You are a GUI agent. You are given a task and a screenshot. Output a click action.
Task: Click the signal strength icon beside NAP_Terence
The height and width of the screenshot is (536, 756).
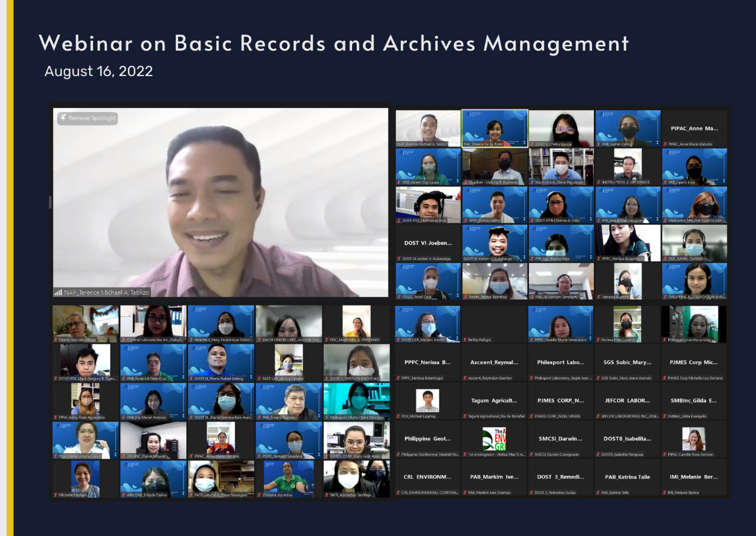click(x=58, y=292)
